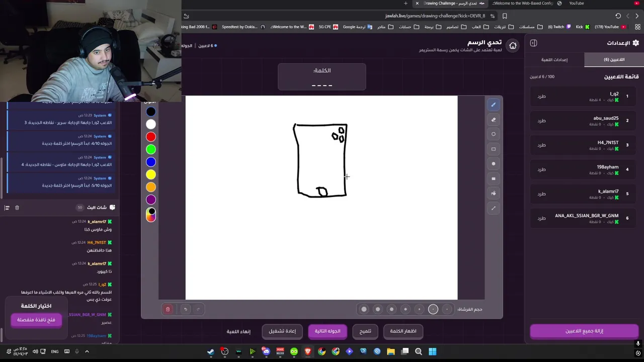This screenshot has width=644, height=362.
Task: Pick the purple color swatch
Action: pyautogui.click(x=151, y=200)
